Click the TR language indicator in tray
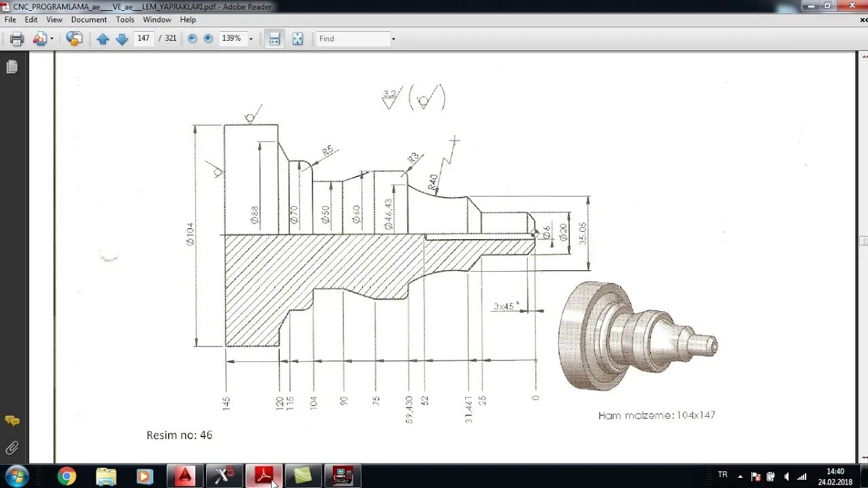Screen dimensions: 868x488 click(x=723, y=475)
